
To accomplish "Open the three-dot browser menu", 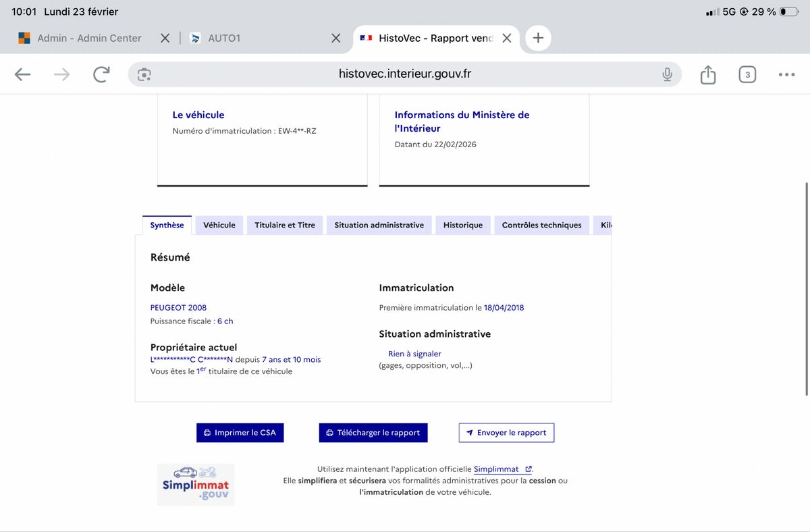I will click(x=786, y=75).
